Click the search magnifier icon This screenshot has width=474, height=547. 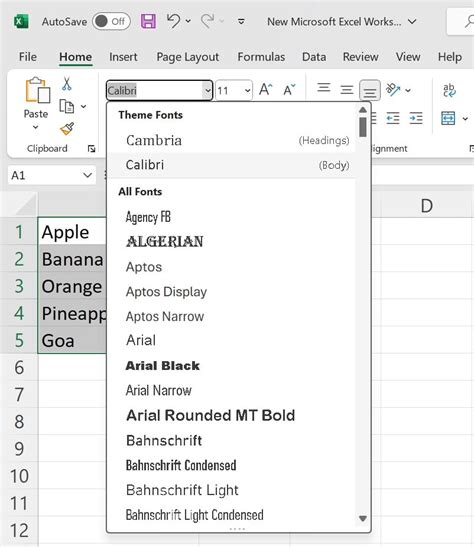coord(469,22)
